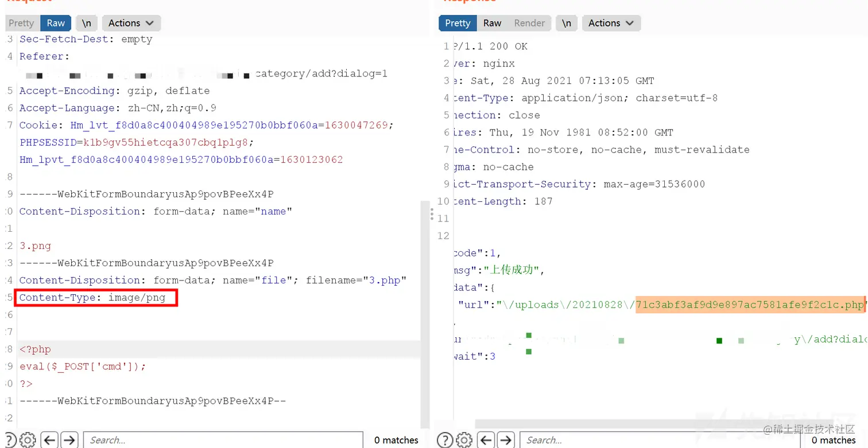Focus the Request search input field
Image resolution: width=868 pixels, height=448 pixels.
click(x=223, y=440)
